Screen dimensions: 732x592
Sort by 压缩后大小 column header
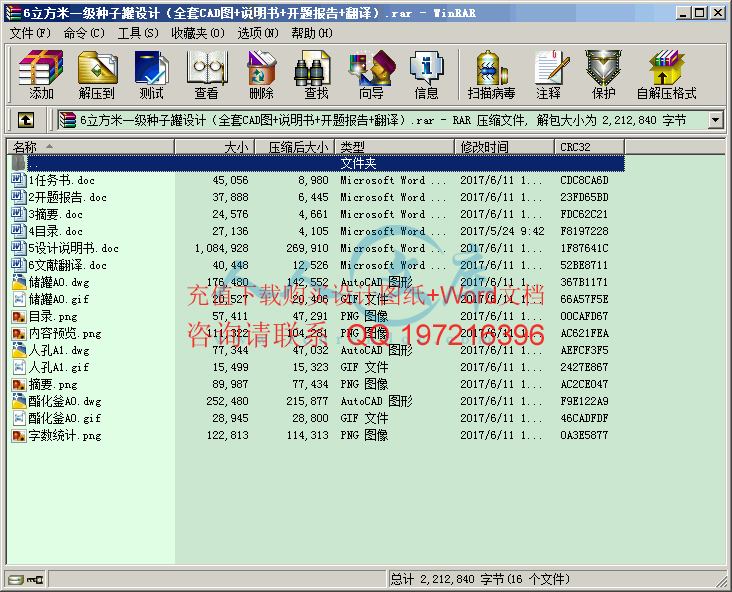coord(295,147)
